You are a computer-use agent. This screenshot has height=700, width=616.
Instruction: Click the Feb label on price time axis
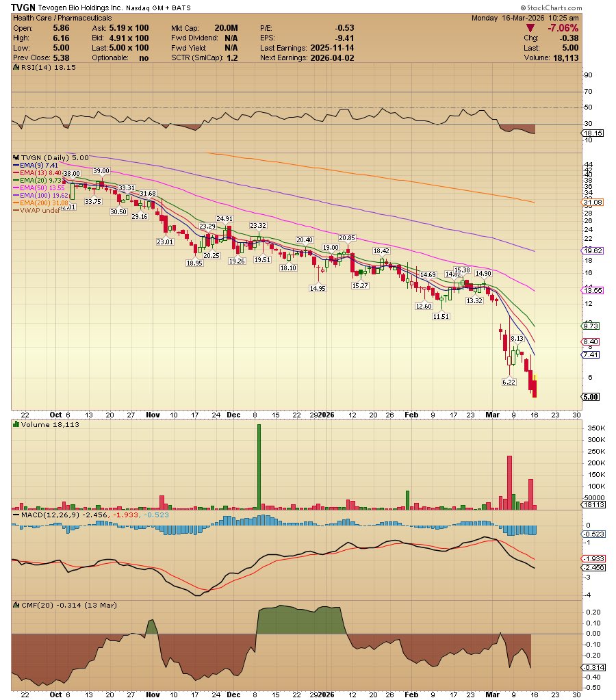(411, 415)
